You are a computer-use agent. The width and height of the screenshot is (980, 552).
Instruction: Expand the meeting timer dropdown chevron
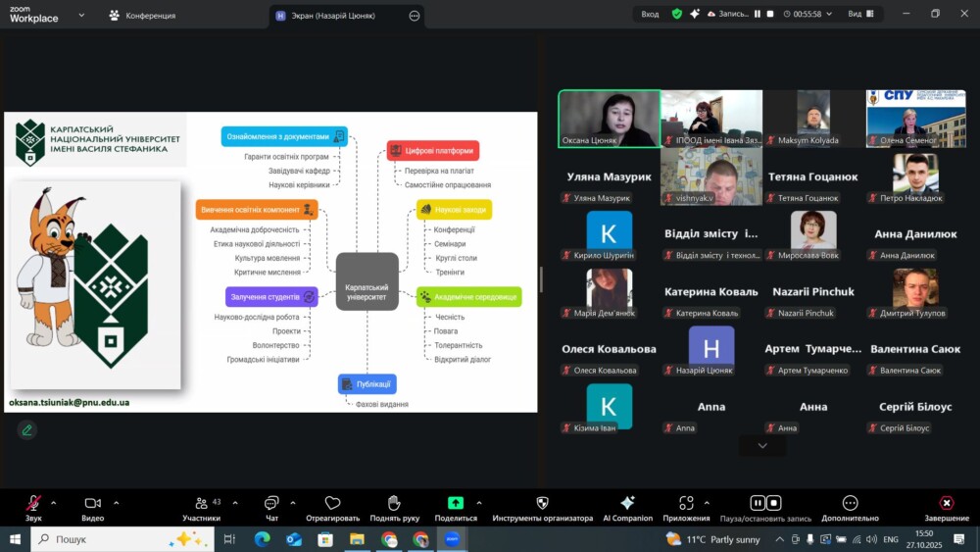(830, 15)
